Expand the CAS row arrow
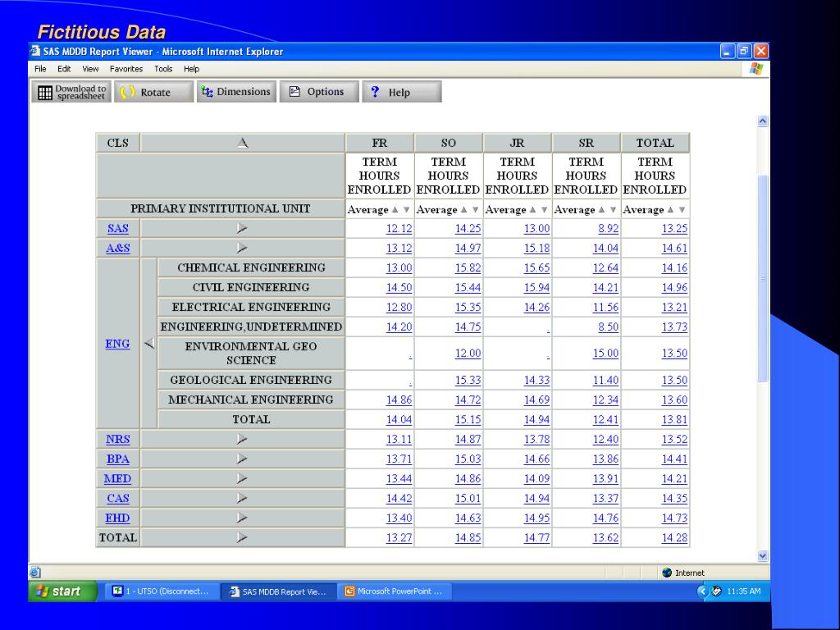 tap(242, 499)
